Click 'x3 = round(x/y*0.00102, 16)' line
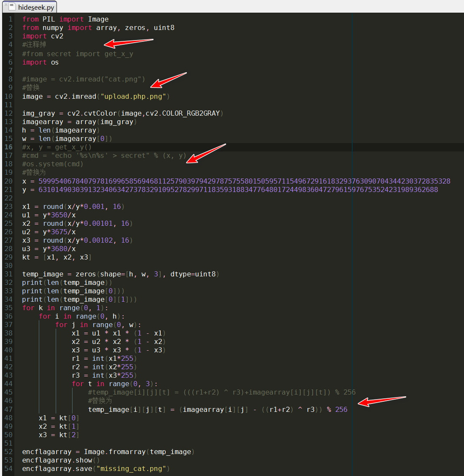This screenshot has height=476, width=464. [77, 241]
